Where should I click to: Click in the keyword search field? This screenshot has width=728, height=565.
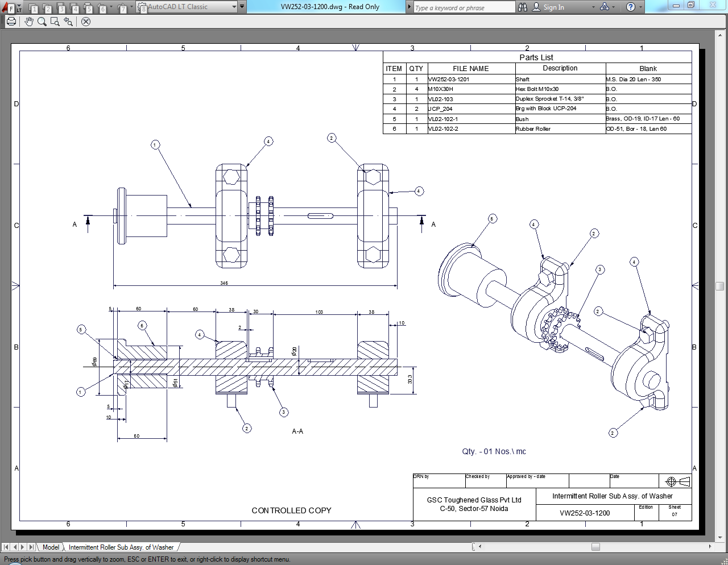point(464,7)
